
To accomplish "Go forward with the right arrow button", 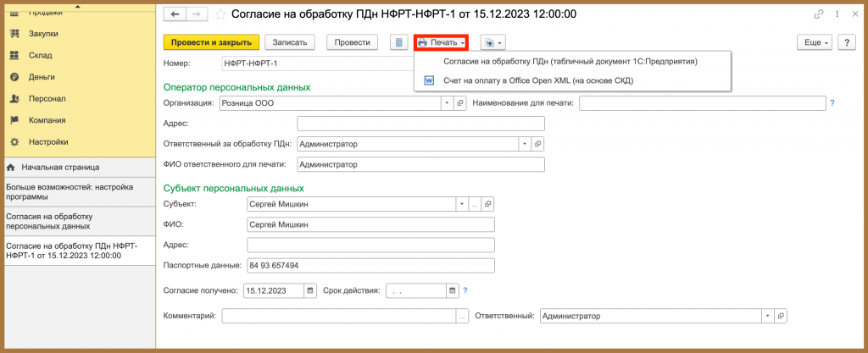I will [x=198, y=14].
